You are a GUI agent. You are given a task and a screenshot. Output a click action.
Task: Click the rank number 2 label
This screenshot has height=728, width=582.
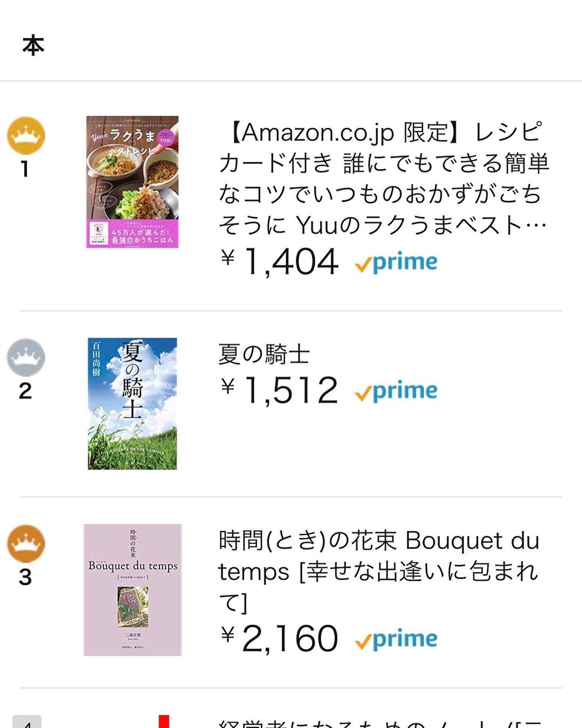click(25, 391)
